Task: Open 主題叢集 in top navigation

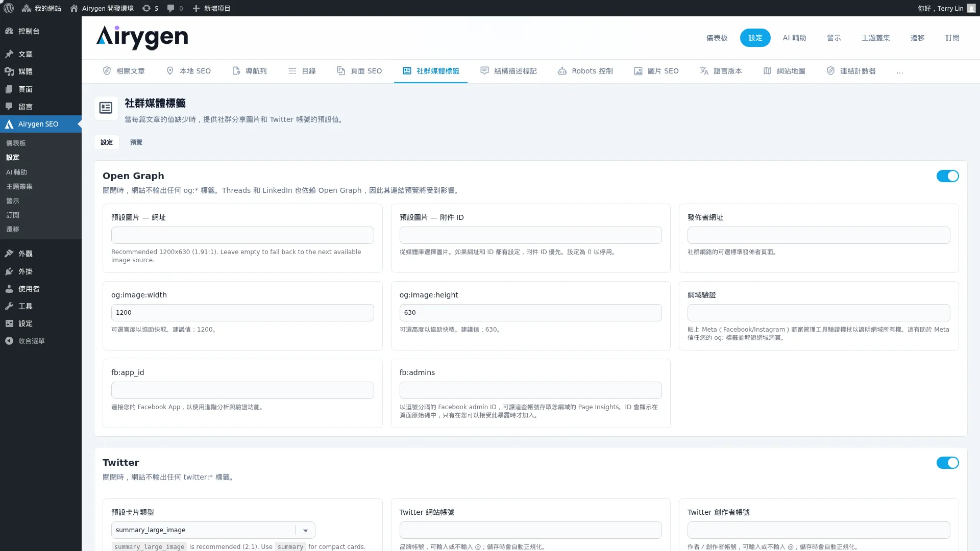Action: [x=875, y=38]
